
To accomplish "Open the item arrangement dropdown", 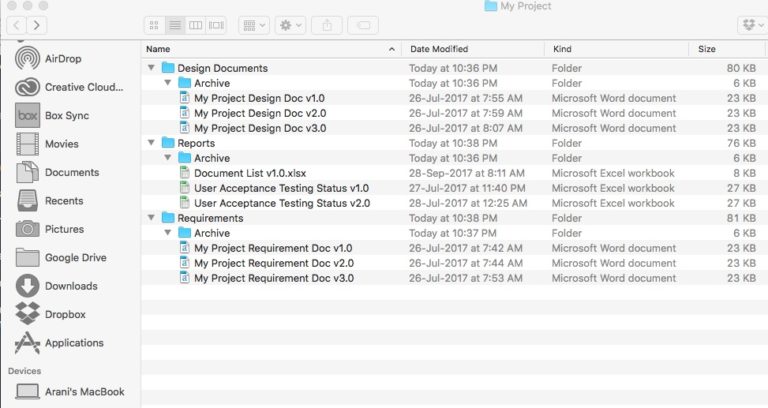I will click(x=254, y=25).
